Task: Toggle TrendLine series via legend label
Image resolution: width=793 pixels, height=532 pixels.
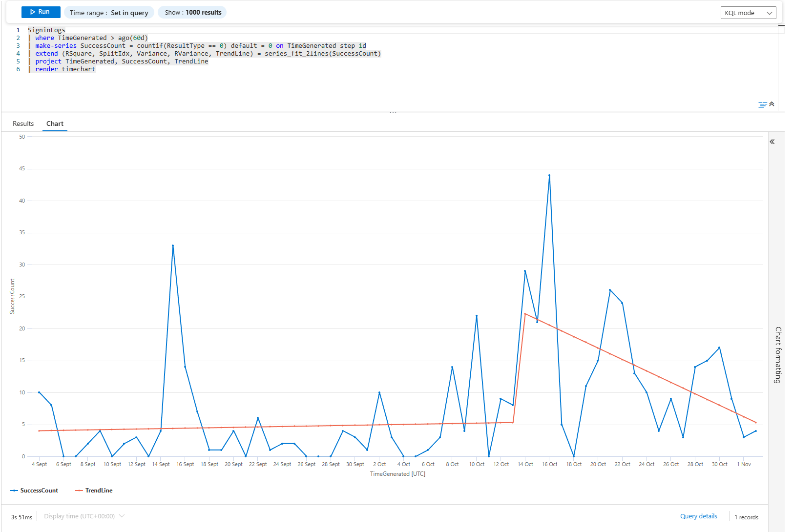Action: [99, 491]
